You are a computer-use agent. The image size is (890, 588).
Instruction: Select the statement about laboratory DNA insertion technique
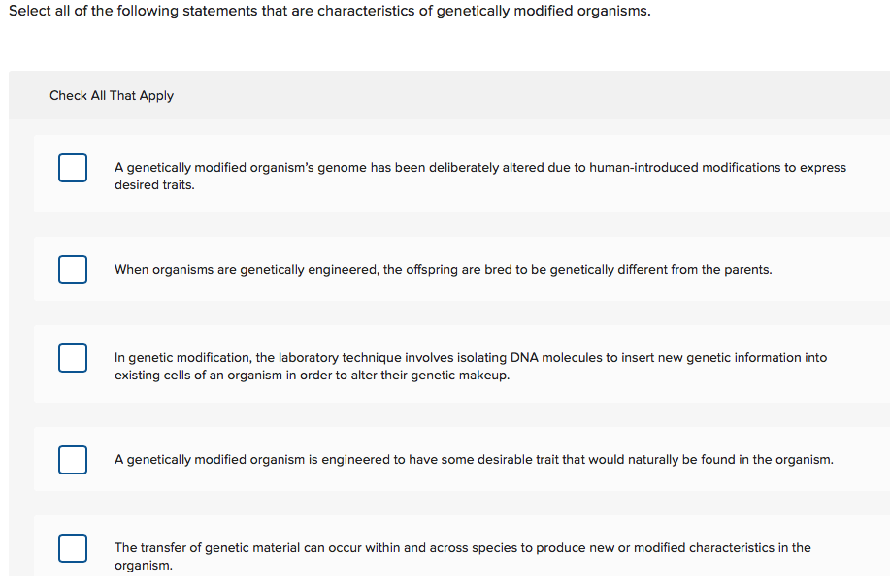click(472, 366)
